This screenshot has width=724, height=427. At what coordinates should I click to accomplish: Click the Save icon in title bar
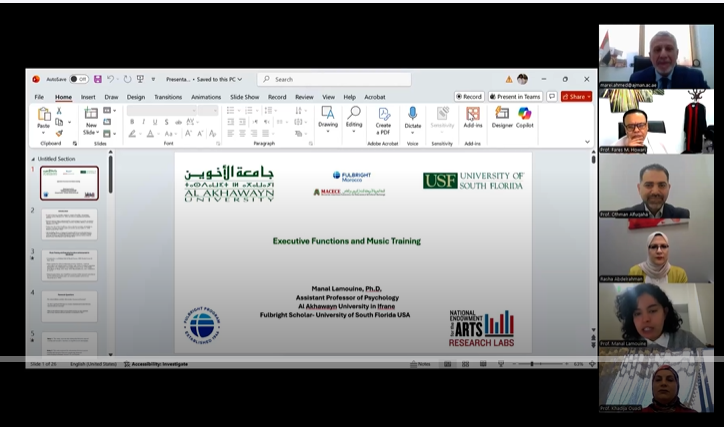[x=97, y=79]
